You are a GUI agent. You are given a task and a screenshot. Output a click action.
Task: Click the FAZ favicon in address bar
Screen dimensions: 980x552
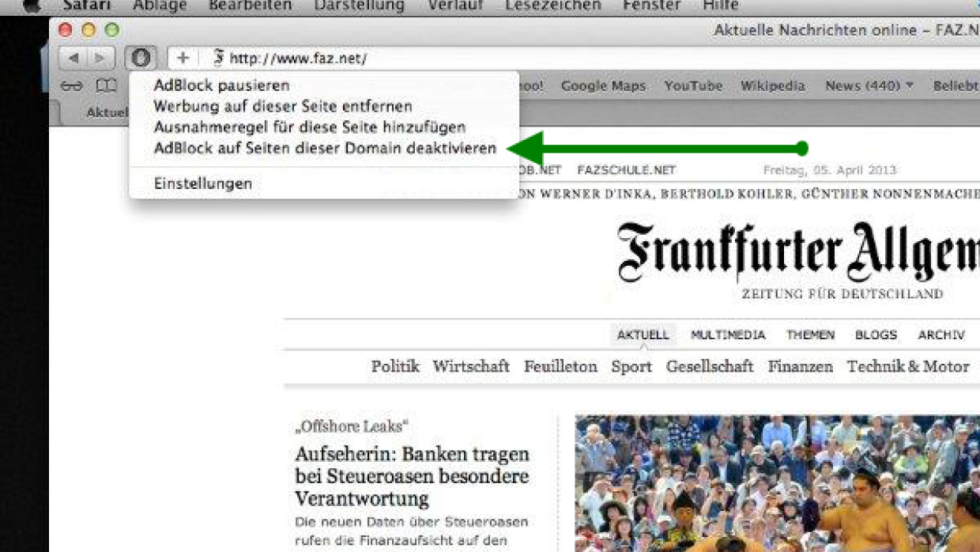(x=220, y=58)
